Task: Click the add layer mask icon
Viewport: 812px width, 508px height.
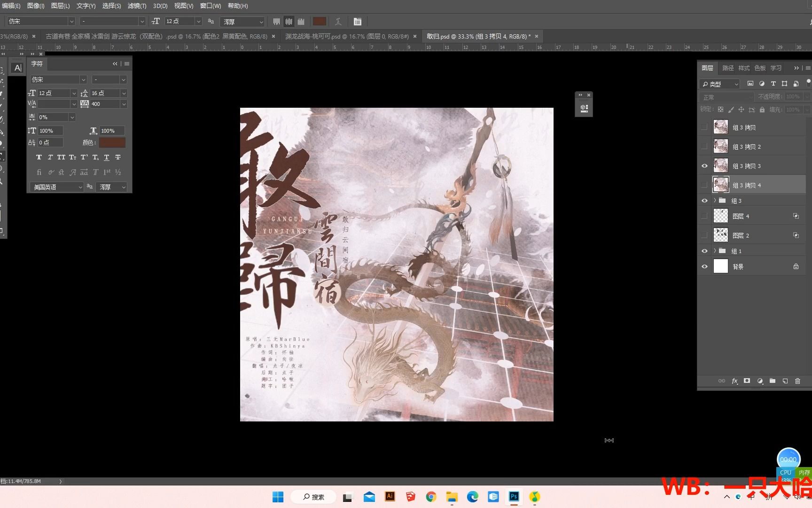Action: tap(747, 381)
